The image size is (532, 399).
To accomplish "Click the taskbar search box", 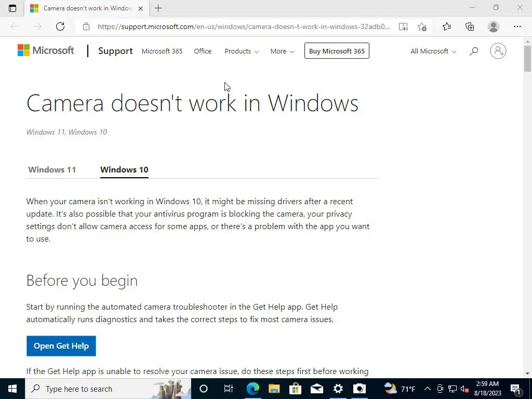I will tap(108, 389).
